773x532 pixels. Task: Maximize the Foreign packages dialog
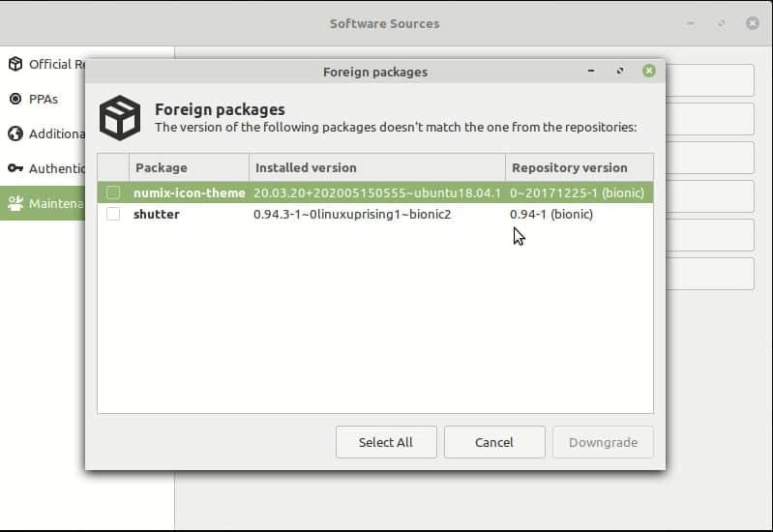(x=620, y=71)
